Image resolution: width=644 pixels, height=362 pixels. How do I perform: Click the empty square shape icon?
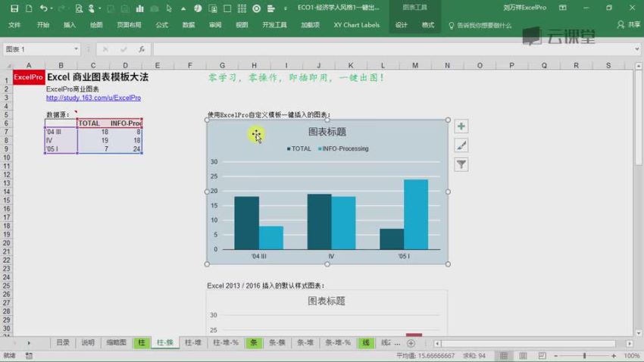(x=227, y=8)
